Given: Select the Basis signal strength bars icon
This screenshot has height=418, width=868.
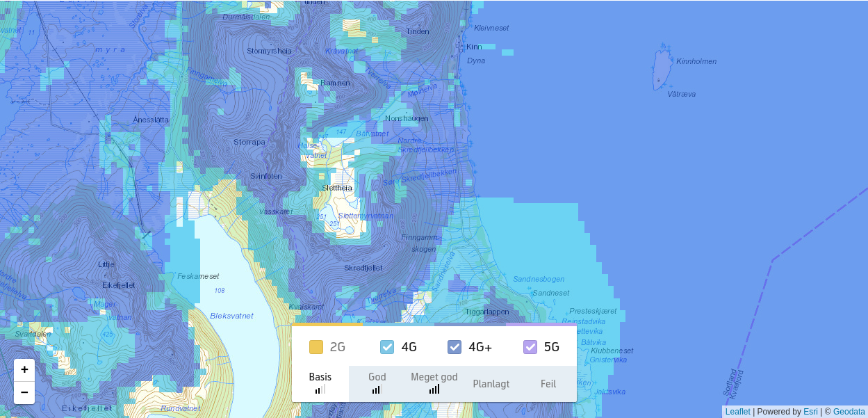Looking at the screenshot, I should tap(320, 389).
